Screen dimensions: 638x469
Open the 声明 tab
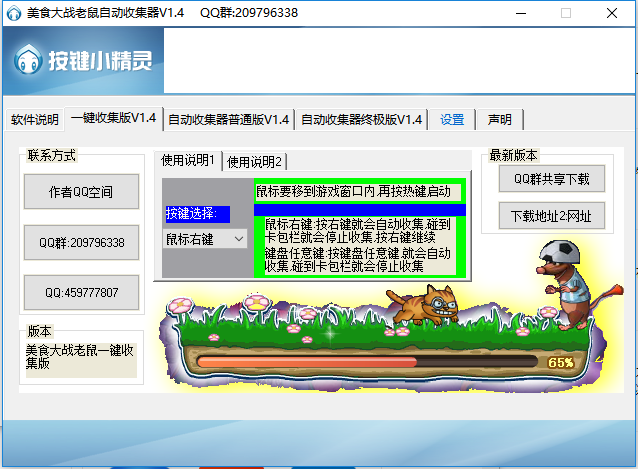click(x=500, y=120)
